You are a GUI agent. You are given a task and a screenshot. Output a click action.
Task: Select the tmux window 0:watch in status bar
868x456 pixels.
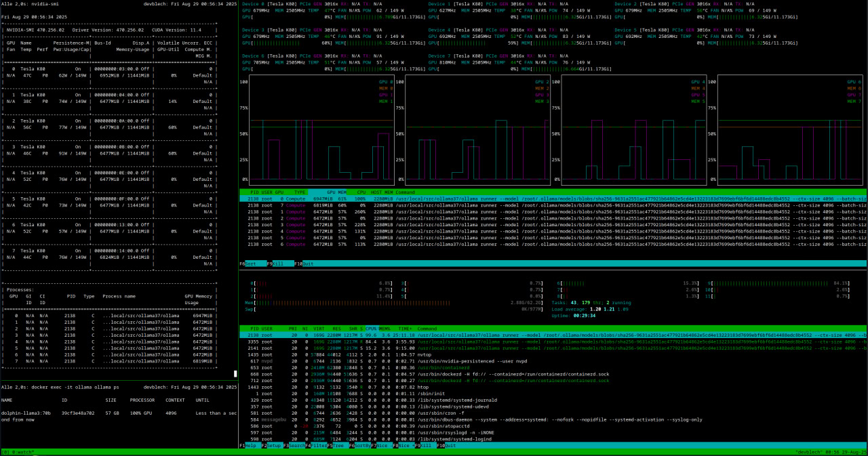click(x=20, y=451)
